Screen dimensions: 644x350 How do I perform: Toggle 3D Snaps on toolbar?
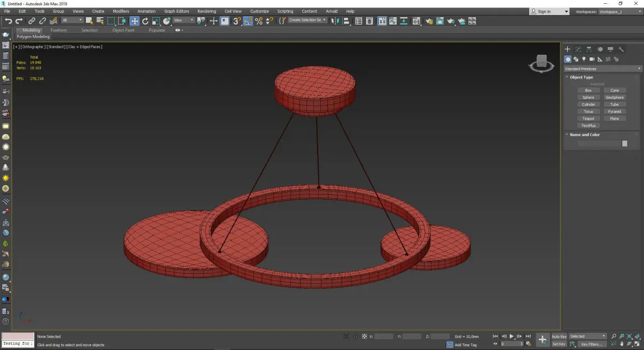pyautogui.click(x=237, y=21)
